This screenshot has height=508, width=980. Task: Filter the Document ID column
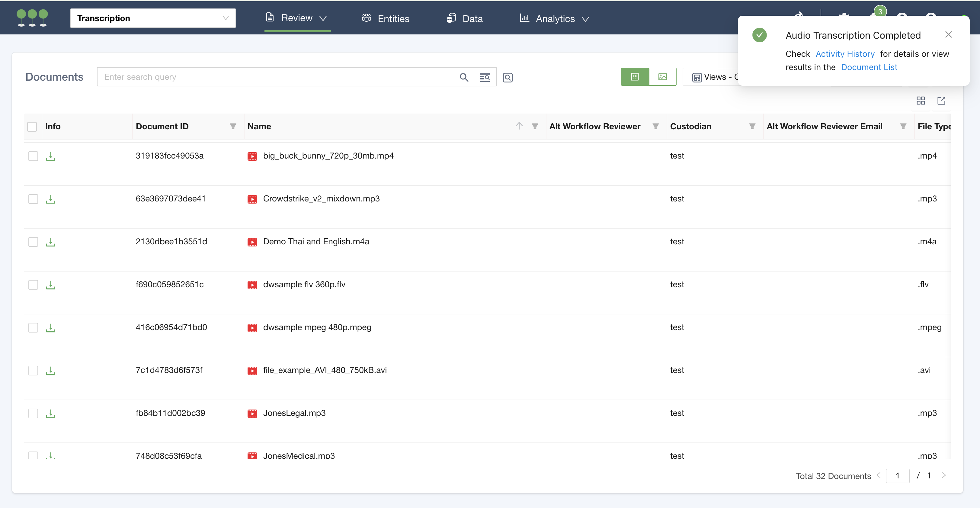click(x=233, y=126)
